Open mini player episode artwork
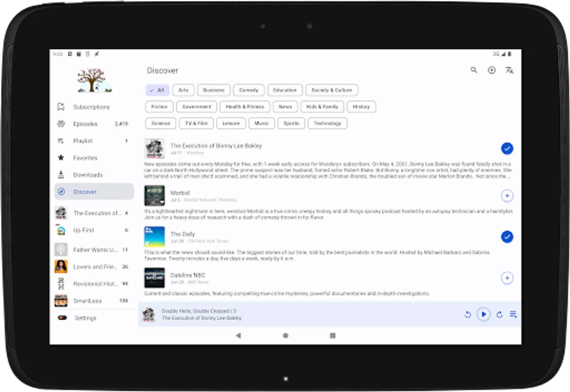Image resolution: width=570 pixels, height=392 pixels. coord(149,314)
